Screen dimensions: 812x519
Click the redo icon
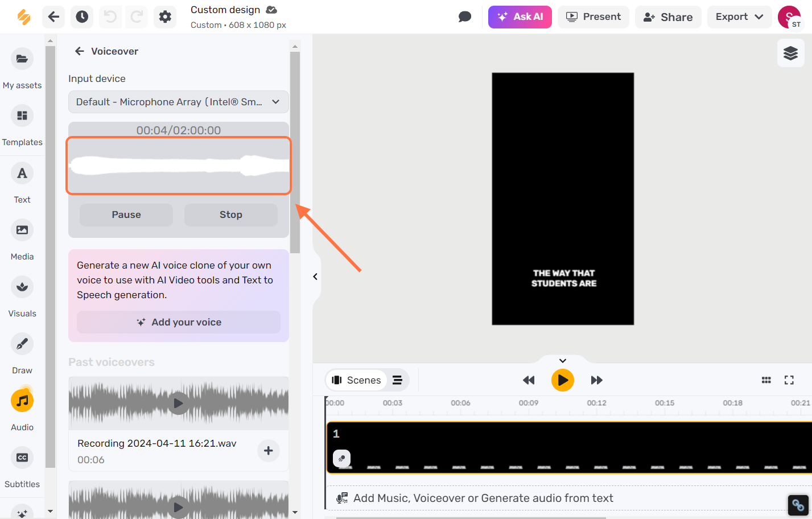pos(137,17)
